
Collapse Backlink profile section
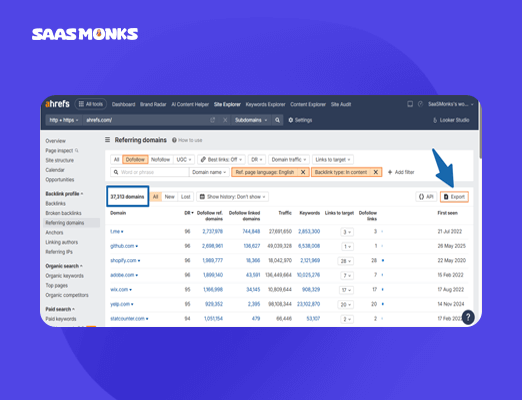tap(64, 194)
